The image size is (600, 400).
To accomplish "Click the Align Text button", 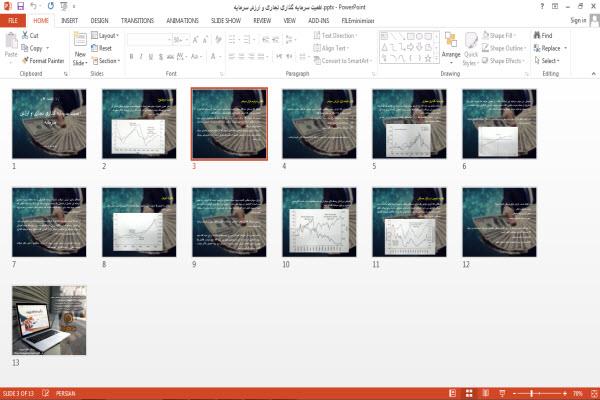I will click(331, 48).
